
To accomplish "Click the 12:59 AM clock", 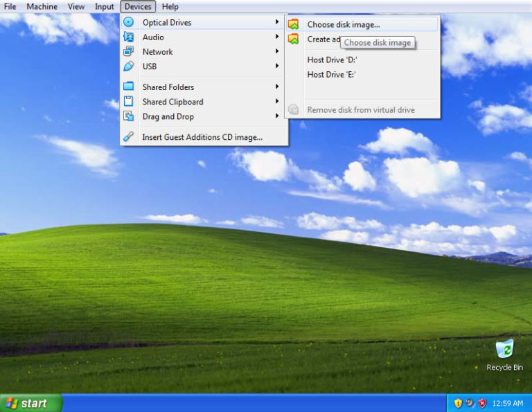I will point(508,403).
